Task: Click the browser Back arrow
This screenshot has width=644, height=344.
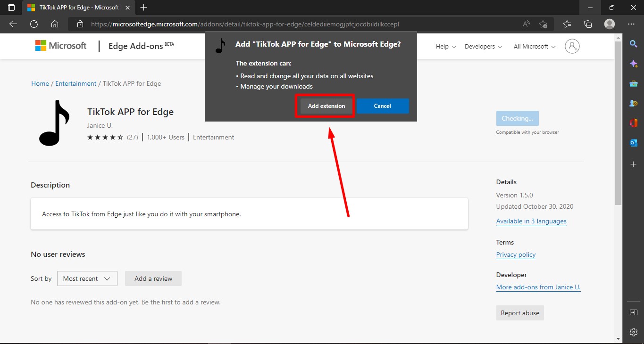Action: [13, 24]
